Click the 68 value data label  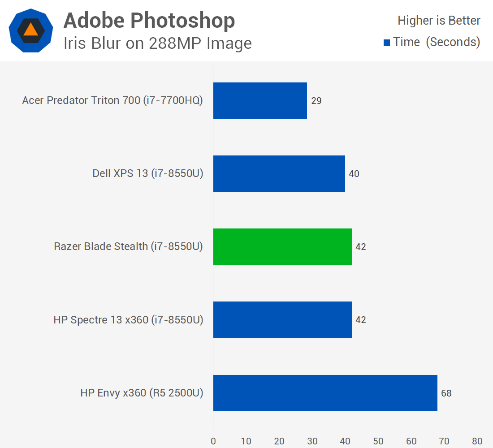(446, 393)
